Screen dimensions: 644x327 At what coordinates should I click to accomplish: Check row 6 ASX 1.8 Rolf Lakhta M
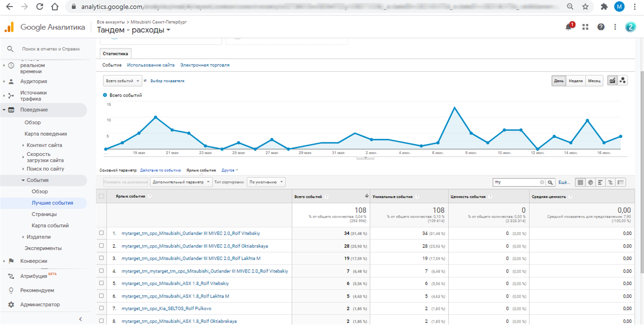tap(101, 296)
